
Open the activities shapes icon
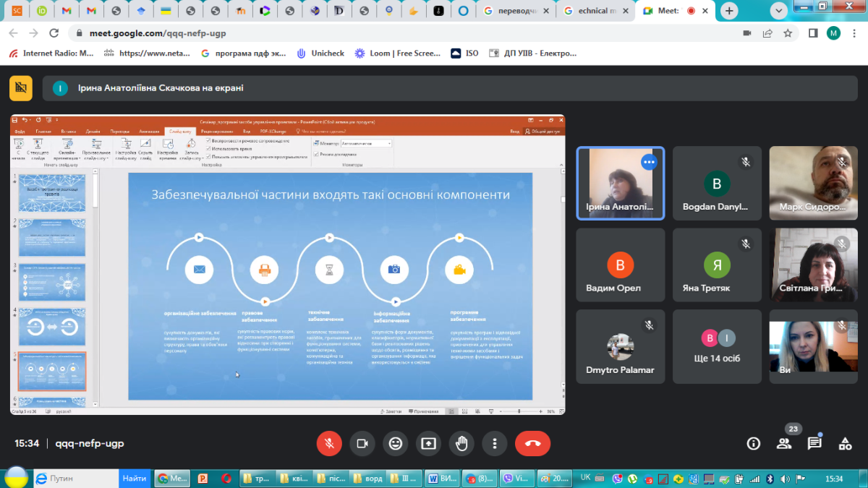coord(845,443)
